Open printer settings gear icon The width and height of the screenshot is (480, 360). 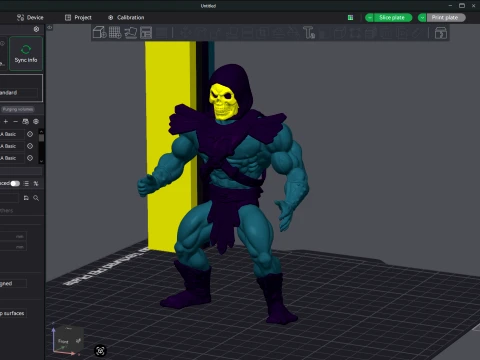tap(36, 29)
